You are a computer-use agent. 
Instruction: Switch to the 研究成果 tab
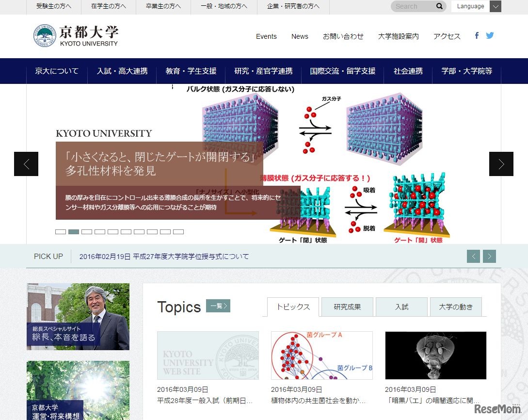(x=347, y=307)
